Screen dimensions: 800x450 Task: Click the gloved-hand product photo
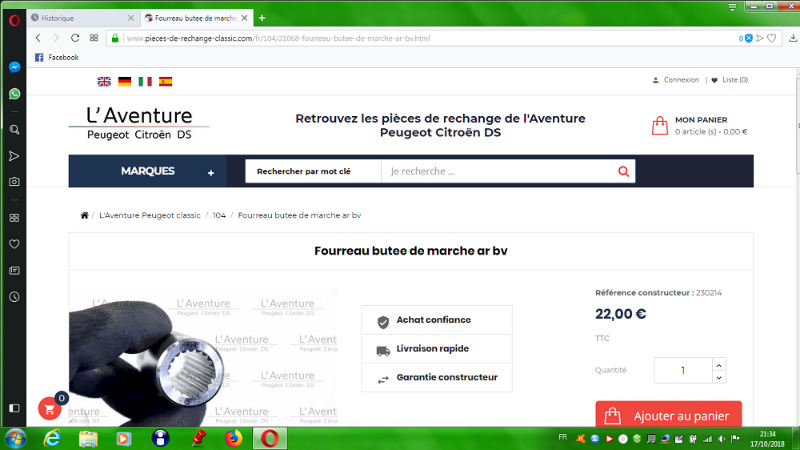pyautogui.click(x=203, y=357)
